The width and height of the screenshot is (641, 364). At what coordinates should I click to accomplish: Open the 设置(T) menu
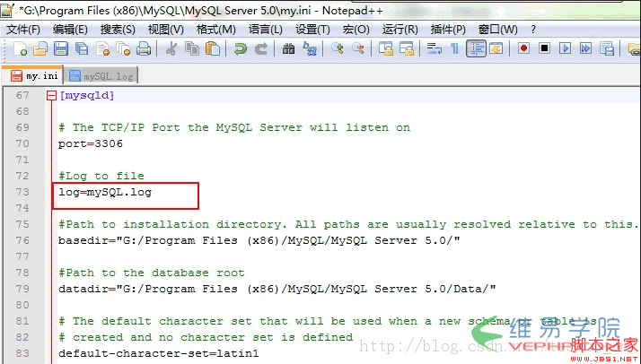(312, 30)
